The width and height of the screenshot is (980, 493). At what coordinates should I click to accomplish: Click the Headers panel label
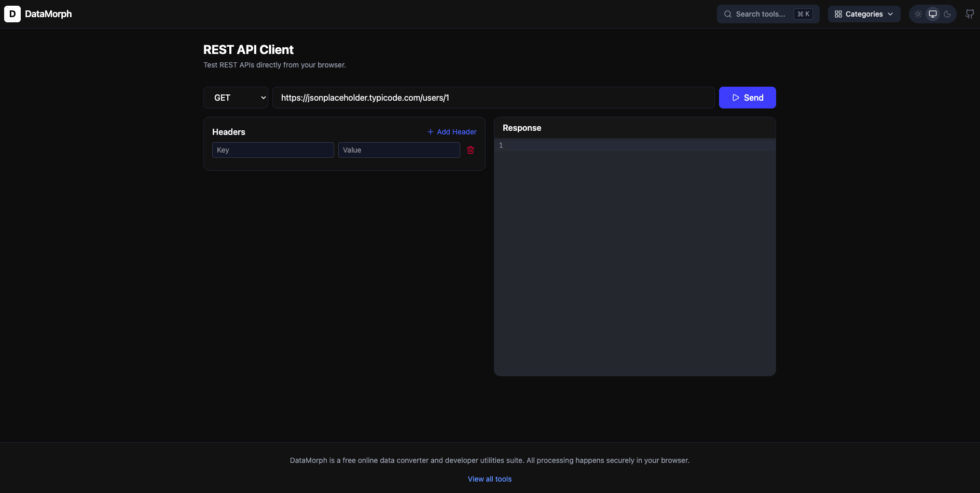(229, 132)
